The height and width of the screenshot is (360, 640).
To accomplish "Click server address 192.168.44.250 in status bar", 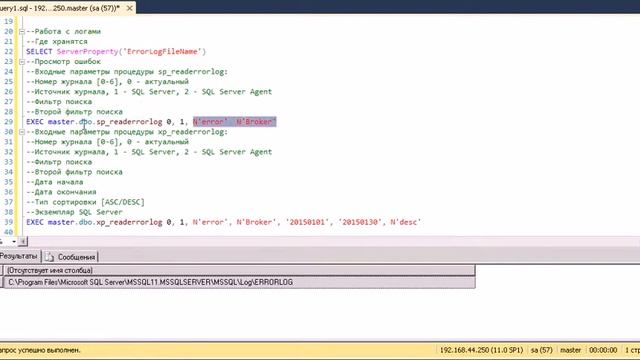I will 481,350.
